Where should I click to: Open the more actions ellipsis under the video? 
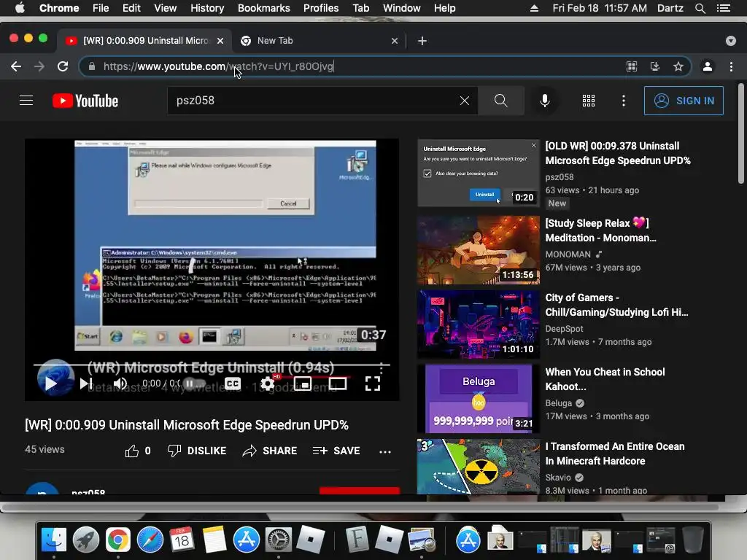click(385, 451)
